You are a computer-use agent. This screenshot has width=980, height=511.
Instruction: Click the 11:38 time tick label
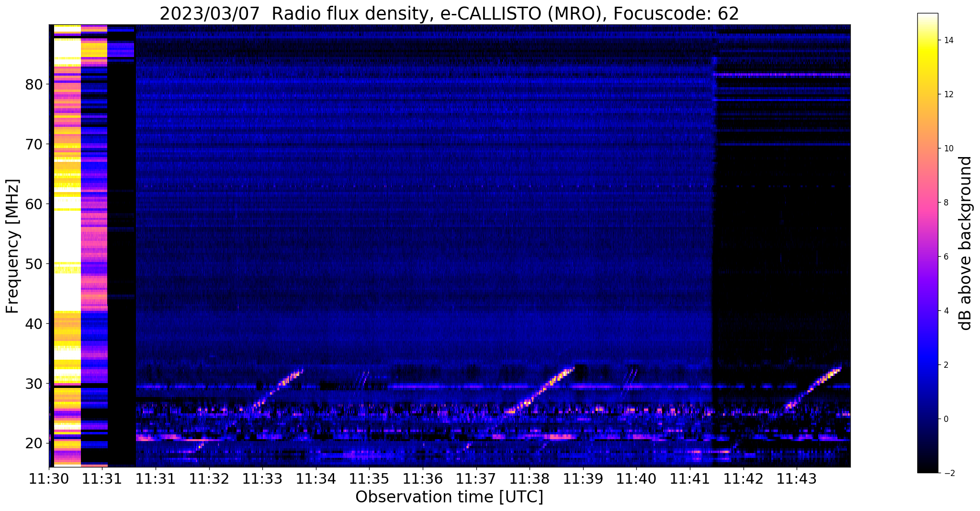click(529, 479)
